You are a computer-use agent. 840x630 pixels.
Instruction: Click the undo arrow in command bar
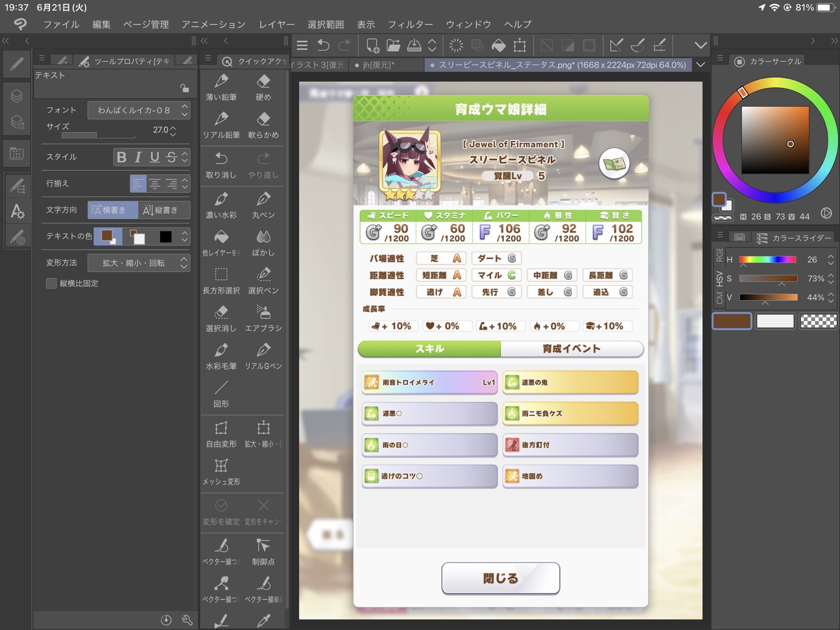[x=323, y=45]
